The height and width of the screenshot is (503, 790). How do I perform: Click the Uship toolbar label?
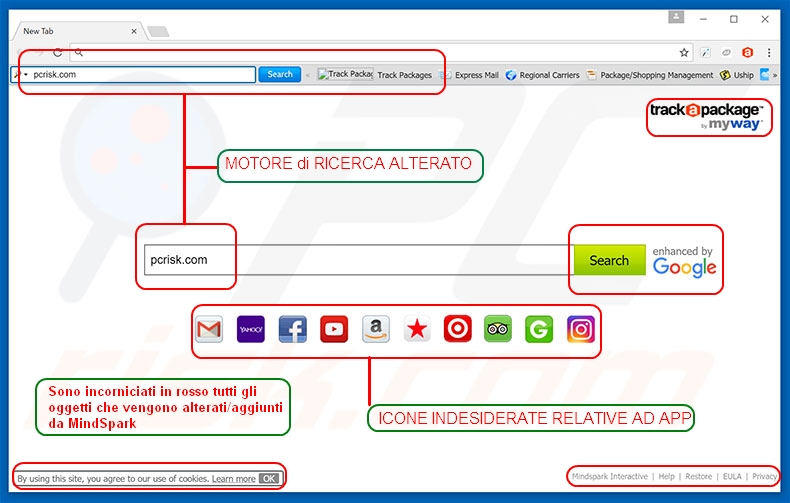point(743,75)
